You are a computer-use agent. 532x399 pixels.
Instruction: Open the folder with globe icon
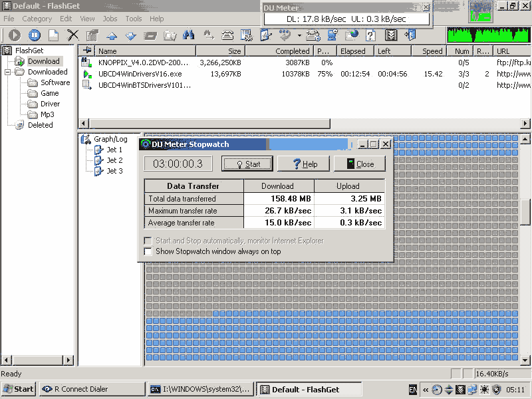[352, 35]
